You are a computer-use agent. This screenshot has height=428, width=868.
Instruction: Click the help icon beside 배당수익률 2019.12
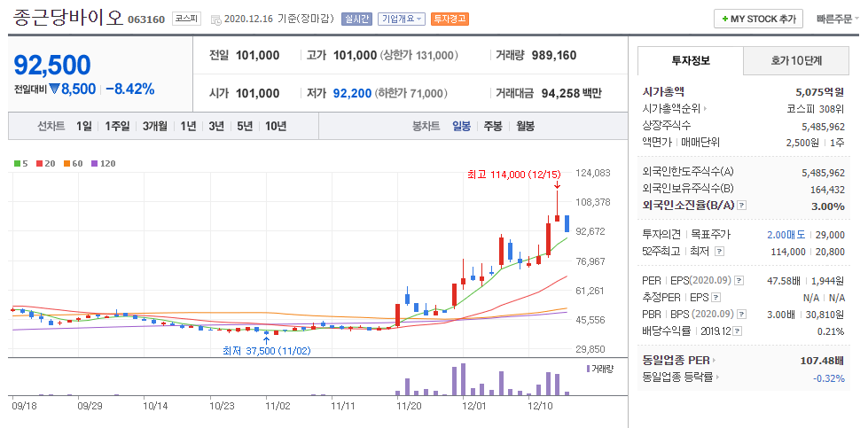coord(739,331)
